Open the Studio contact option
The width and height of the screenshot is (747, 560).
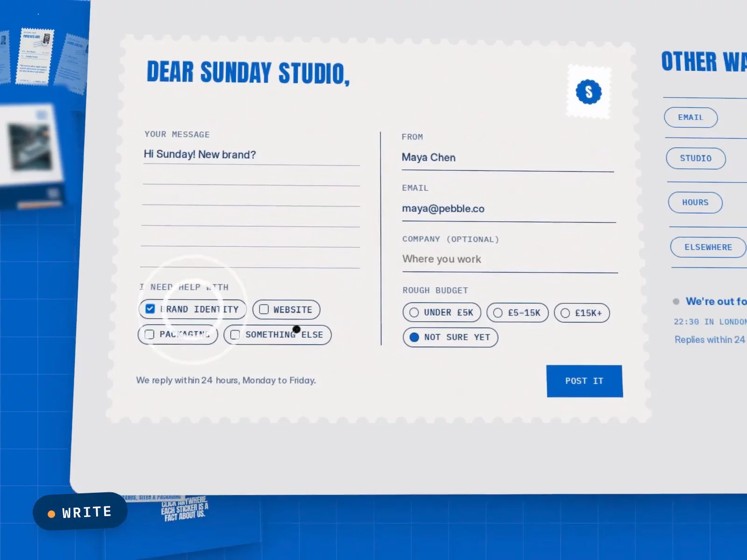tap(696, 158)
